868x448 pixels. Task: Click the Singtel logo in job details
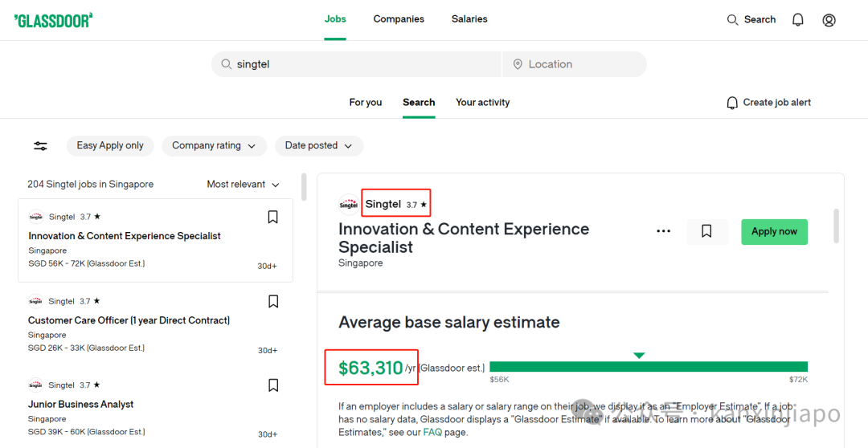349,204
